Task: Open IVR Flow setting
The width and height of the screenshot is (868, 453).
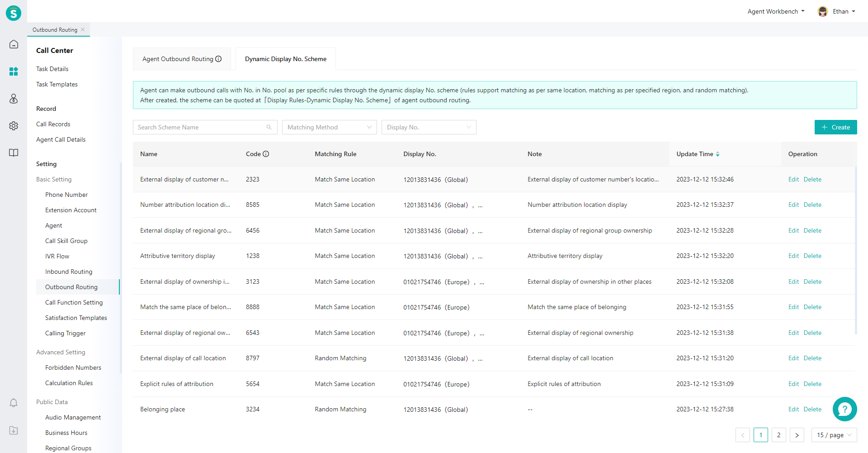Action: coord(57,256)
